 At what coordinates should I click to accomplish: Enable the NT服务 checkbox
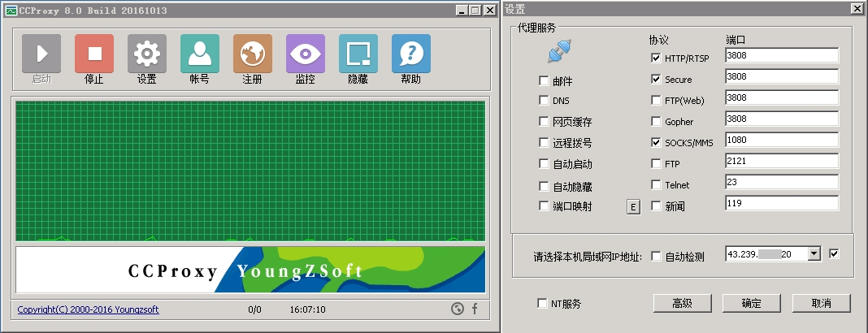click(x=543, y=303)
